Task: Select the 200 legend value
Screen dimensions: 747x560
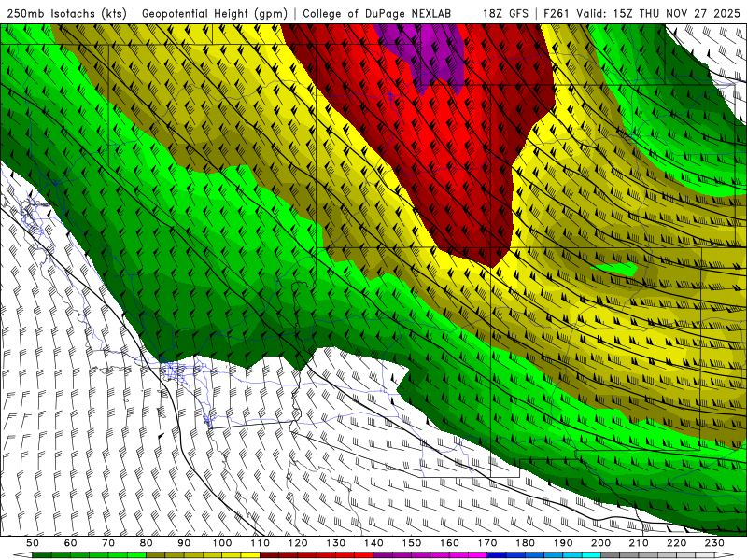Action: coord(600,543)
